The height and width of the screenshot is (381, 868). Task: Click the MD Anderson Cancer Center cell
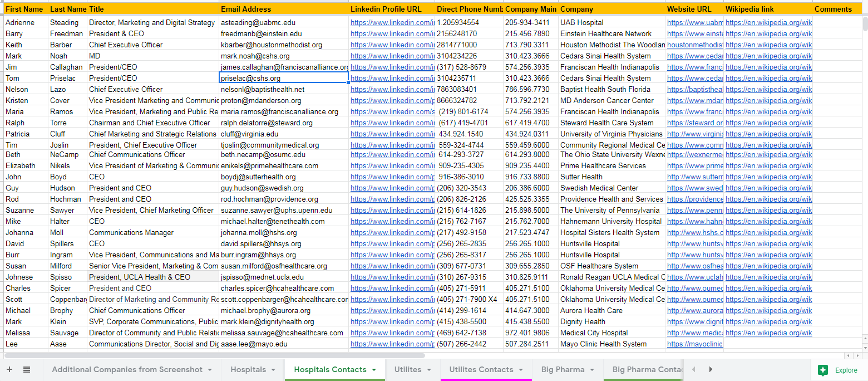point(612,100)
